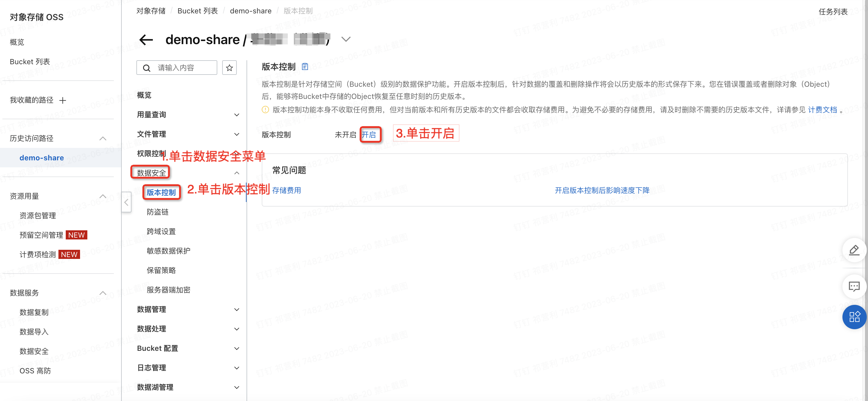Collapse the 历史访问路径 section
Screen dimensions: 868x401
tap(103, 138)
